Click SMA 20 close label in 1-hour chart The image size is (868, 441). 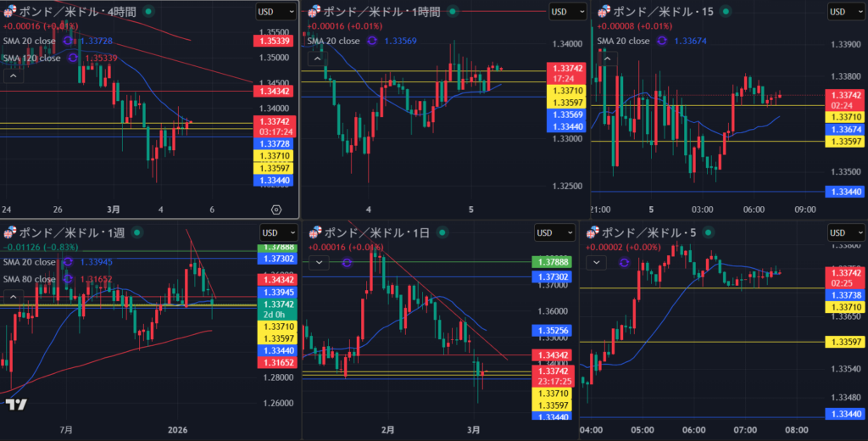coord(335,41)
